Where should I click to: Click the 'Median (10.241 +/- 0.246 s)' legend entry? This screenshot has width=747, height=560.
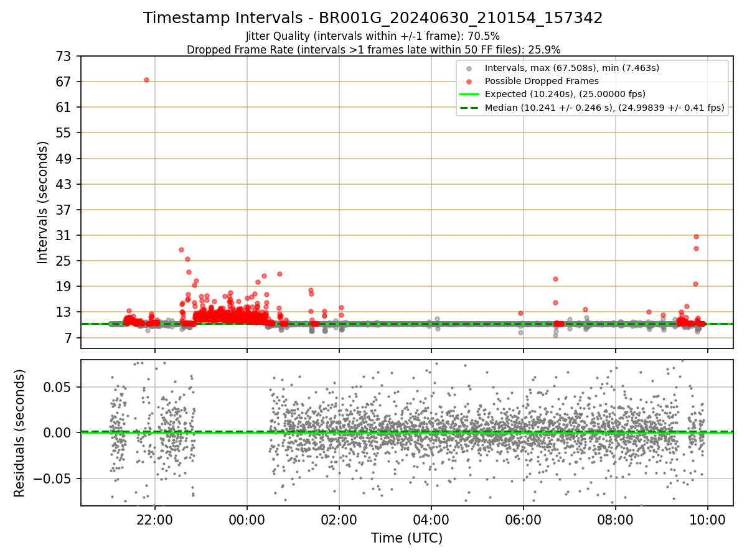(x=604, y=108)
